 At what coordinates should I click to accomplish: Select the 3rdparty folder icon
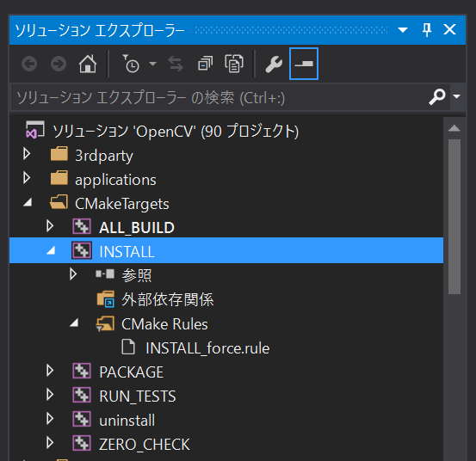point(59,154)
